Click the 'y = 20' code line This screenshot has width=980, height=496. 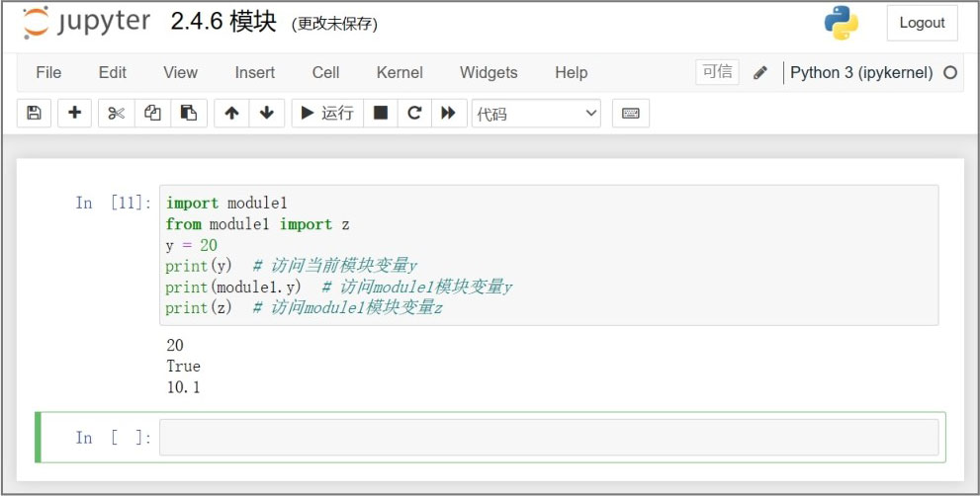(x=191, y=245)
